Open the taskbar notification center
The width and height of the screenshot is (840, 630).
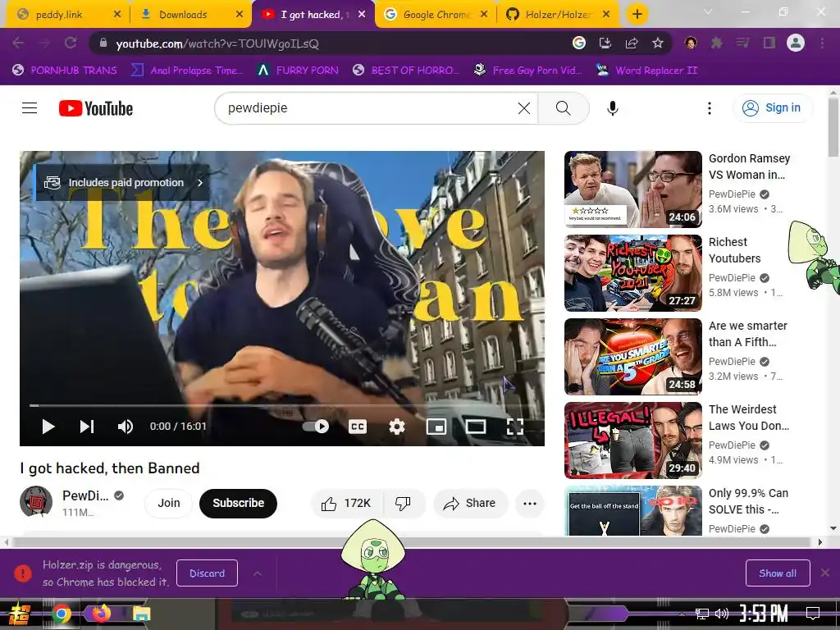click(813, 614)
